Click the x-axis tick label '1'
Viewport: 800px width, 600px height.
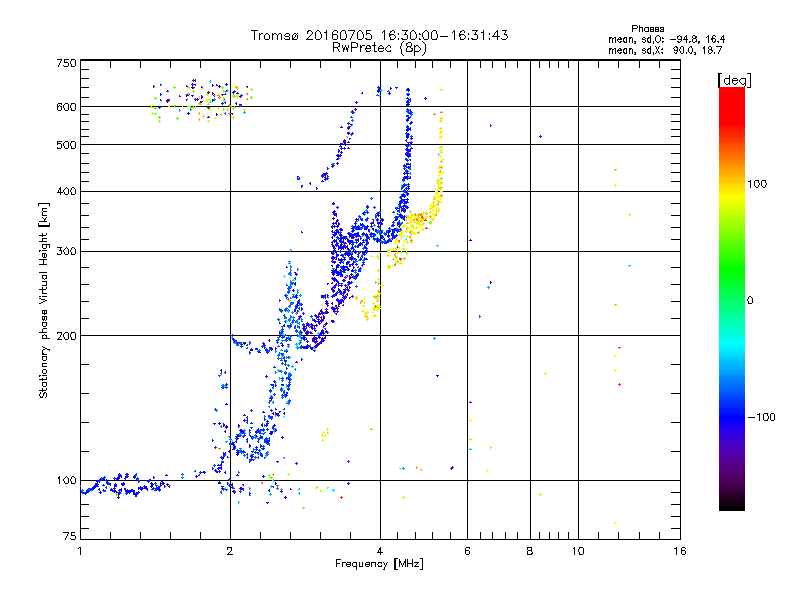click(80, 551)
